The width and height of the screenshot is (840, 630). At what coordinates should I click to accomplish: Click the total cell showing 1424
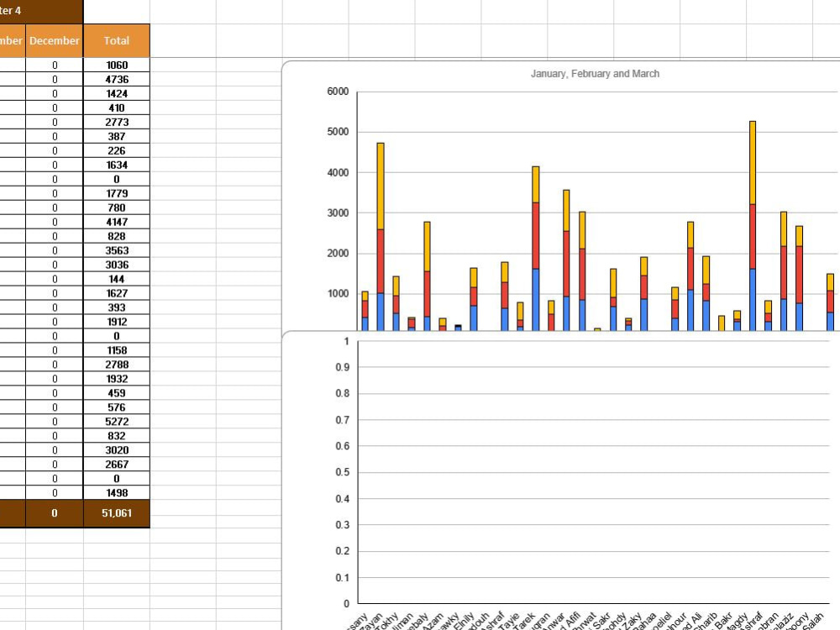click(x=116, y=93)
